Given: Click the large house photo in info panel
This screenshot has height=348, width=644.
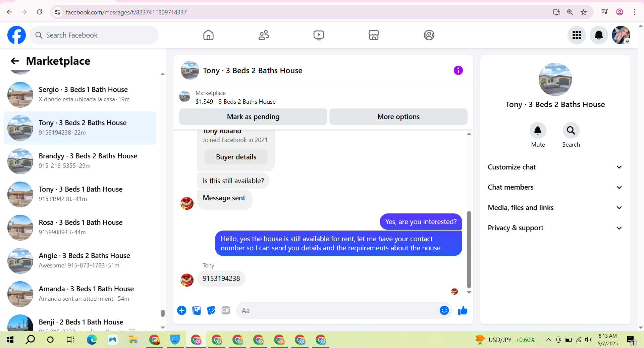Looking at the screenshot, I should click(x=555, y=79).
